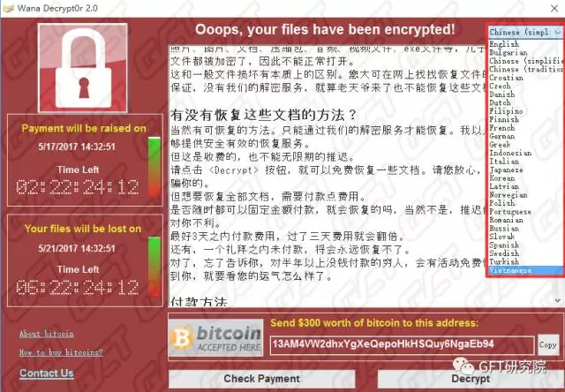Click the Wana Decrypt0r title bar icon
565x392 pixels.
pyautogui.click(x=8, y=8)
